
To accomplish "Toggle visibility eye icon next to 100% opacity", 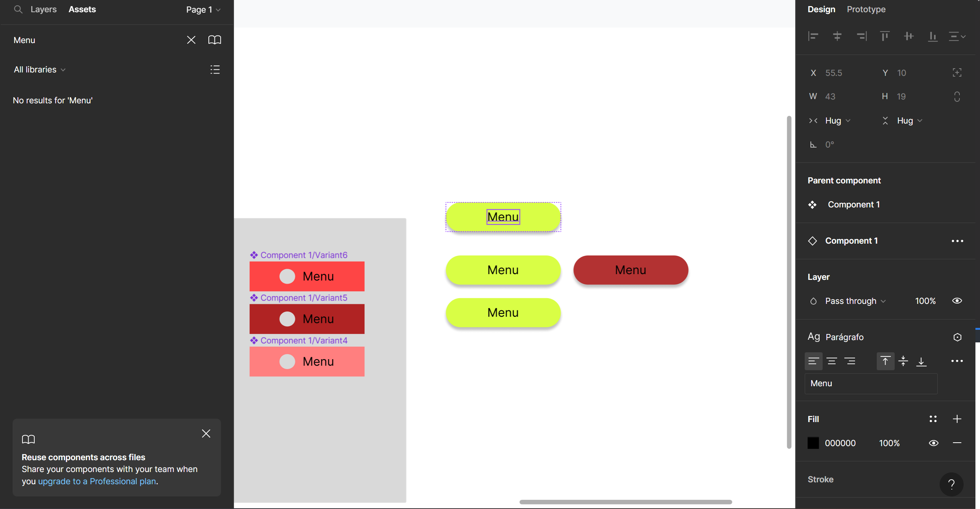I will pyautogui.click(x=957, y=301).
